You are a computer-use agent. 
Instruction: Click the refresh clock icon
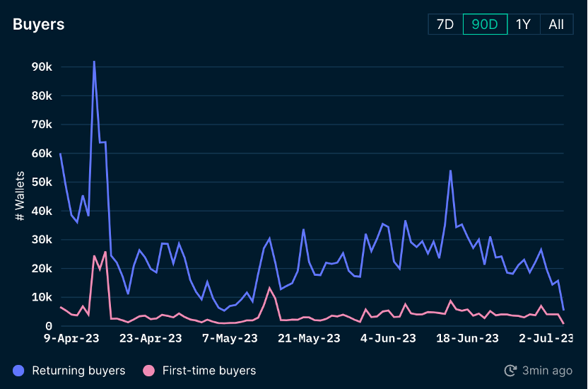coord(510,371)
